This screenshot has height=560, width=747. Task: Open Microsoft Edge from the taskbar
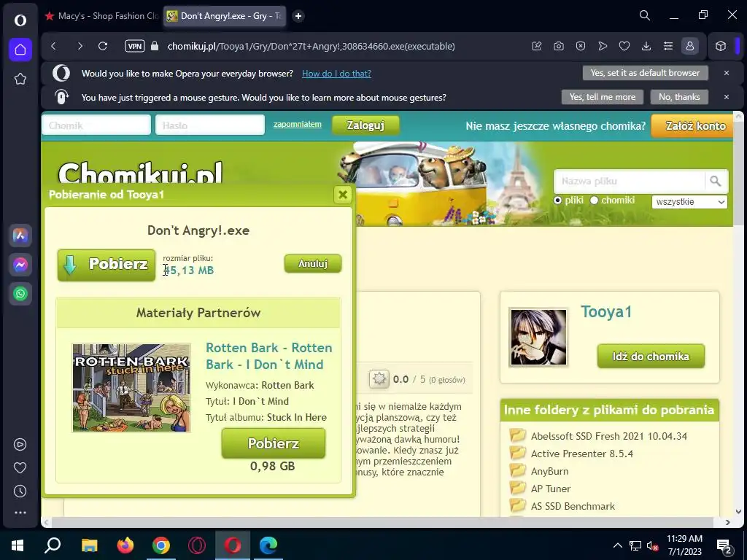(268, 545)
